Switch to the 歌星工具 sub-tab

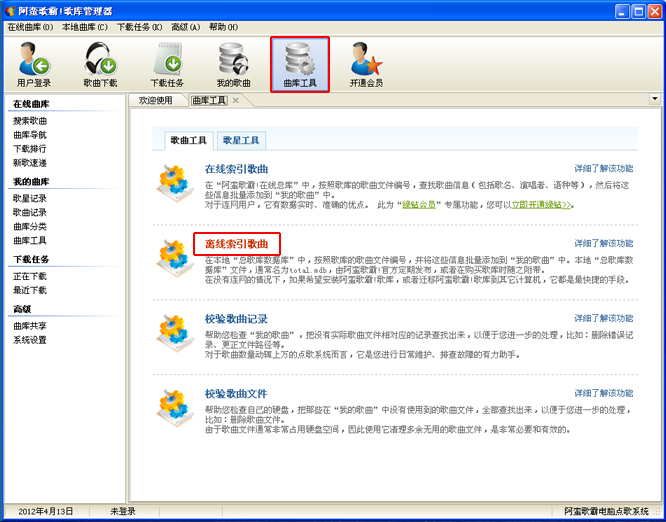coord(241,140)
